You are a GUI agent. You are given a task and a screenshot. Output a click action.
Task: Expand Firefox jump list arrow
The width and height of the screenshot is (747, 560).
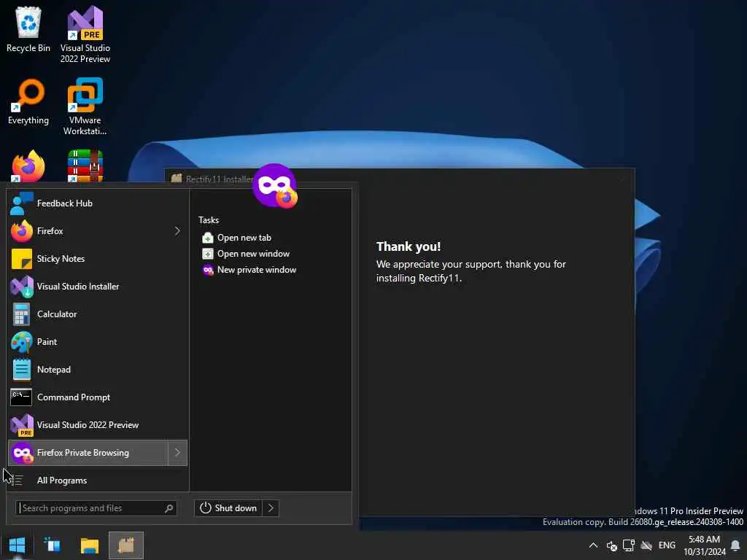(x=177, y=231)
